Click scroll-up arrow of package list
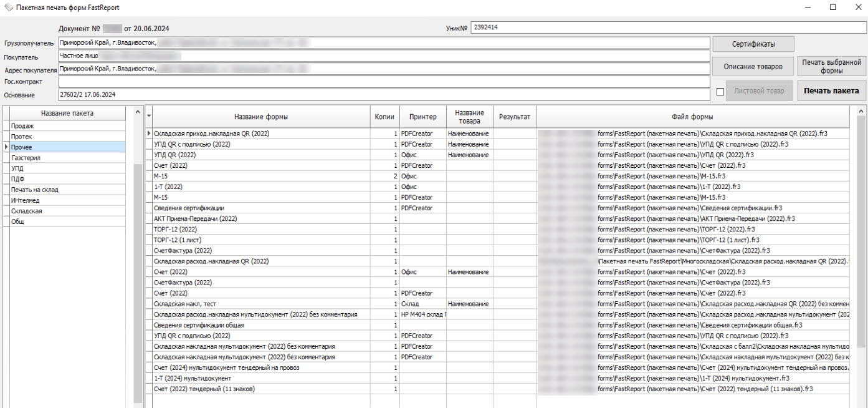The width and height of the screenshot is (868, 408). point(138,111)
